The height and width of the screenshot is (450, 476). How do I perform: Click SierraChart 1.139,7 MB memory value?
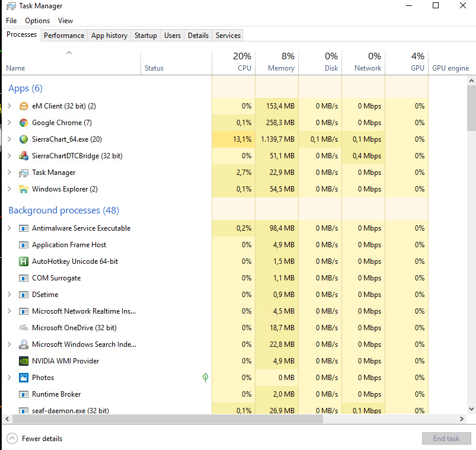pyautogui.click(x=277, y=139)
